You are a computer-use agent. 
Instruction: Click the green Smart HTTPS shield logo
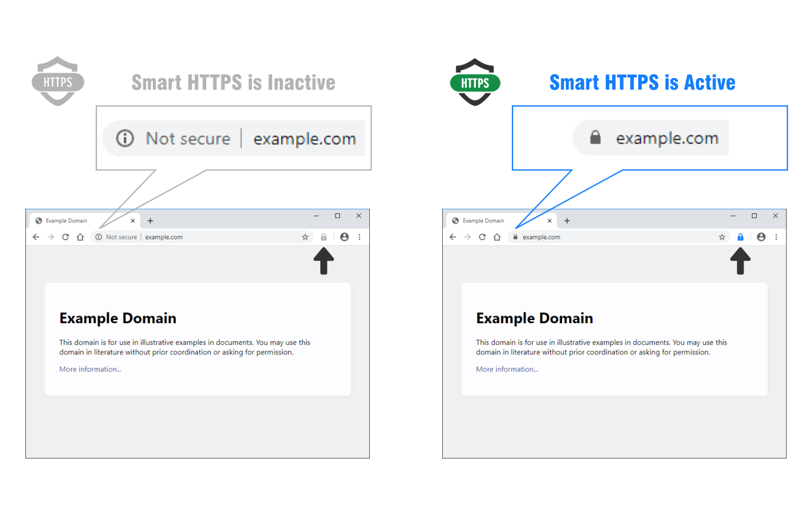475,81
